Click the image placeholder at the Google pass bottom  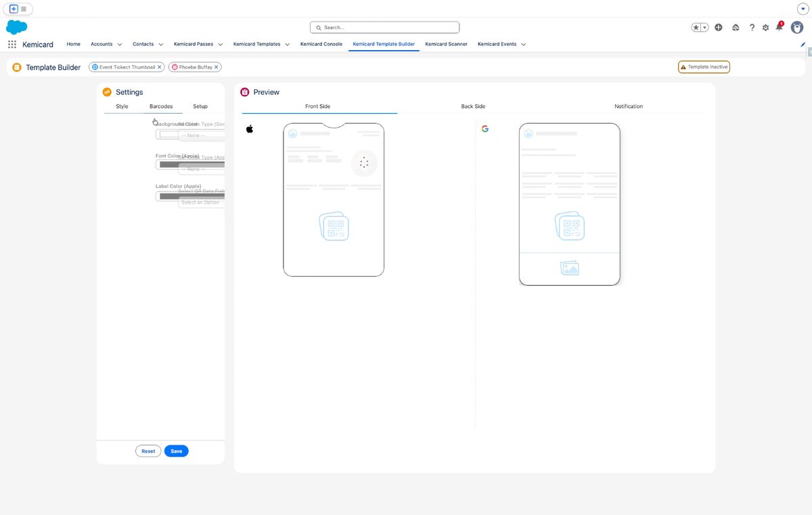(x=570, y=268)
